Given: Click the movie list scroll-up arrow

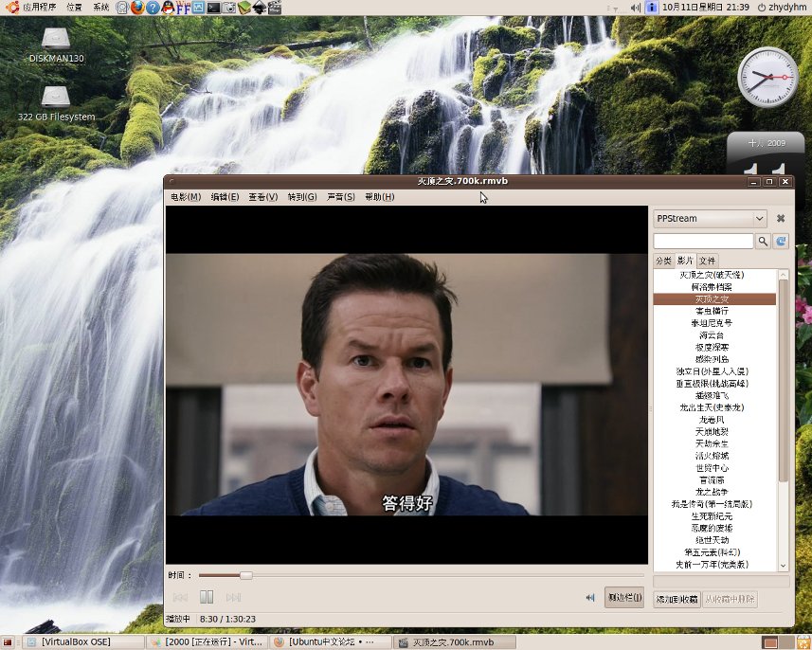Looking at the screenshot, I should 783,275.
